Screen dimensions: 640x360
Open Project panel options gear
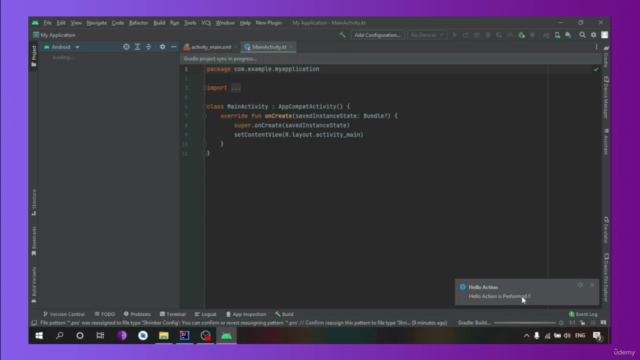(x=162, y=47)
